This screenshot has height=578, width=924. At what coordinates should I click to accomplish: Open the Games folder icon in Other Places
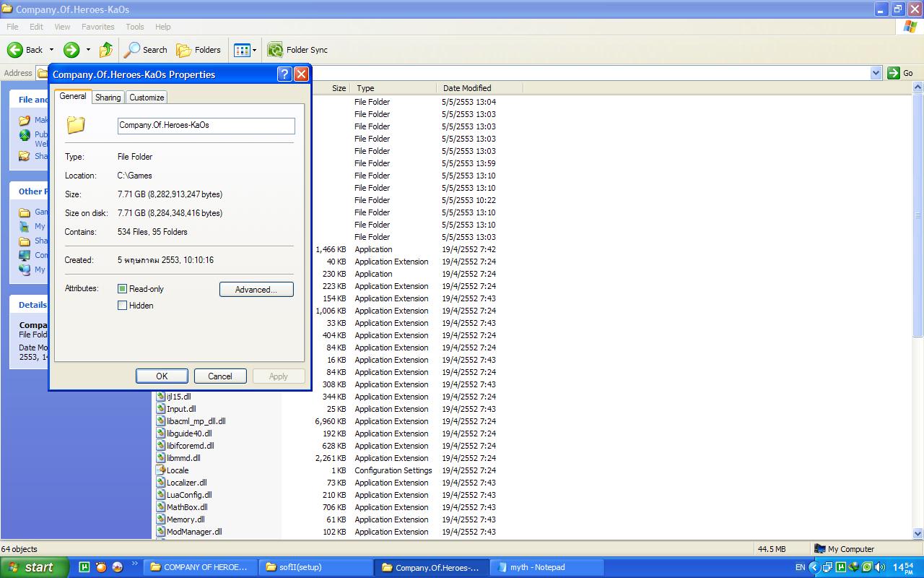(25, 212)
